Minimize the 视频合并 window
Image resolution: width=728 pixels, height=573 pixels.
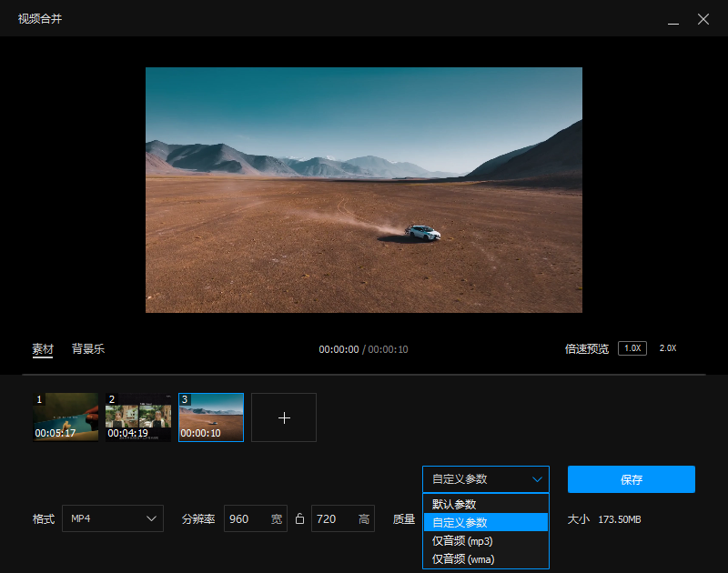(672, 20)
